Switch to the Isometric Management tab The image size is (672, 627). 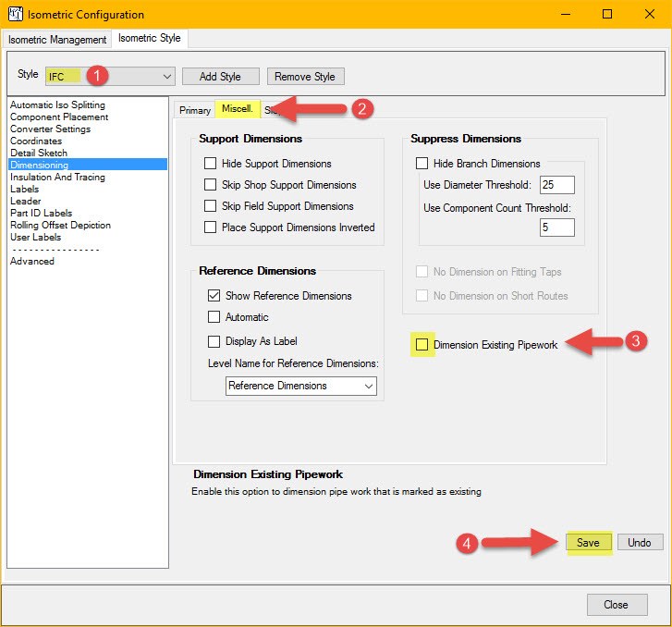tap(57, 40)
